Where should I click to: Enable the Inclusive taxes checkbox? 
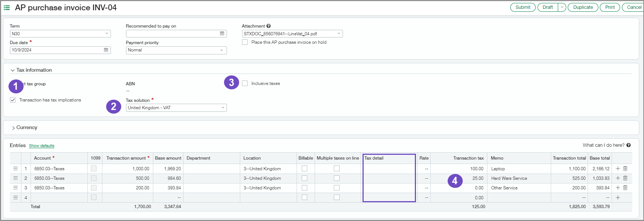tap(245, 83)
